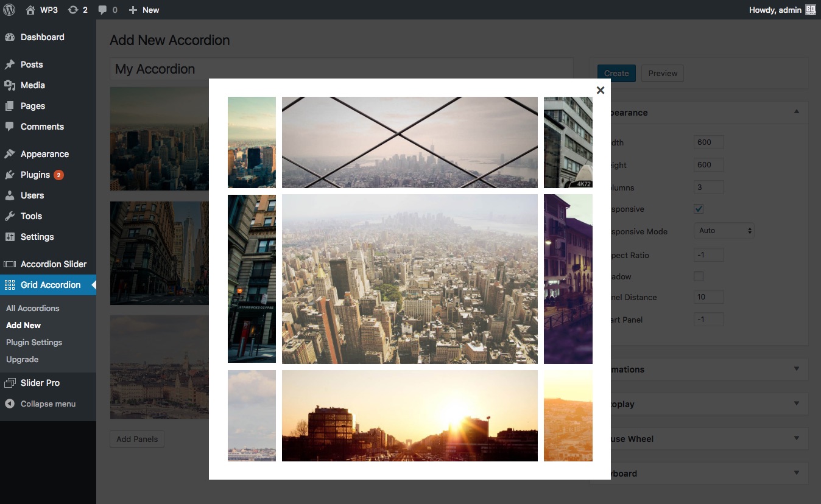Screen dimensions: 821x504
Task: Select the second street buildings panel in editor
Action: (x=160, y=253)
